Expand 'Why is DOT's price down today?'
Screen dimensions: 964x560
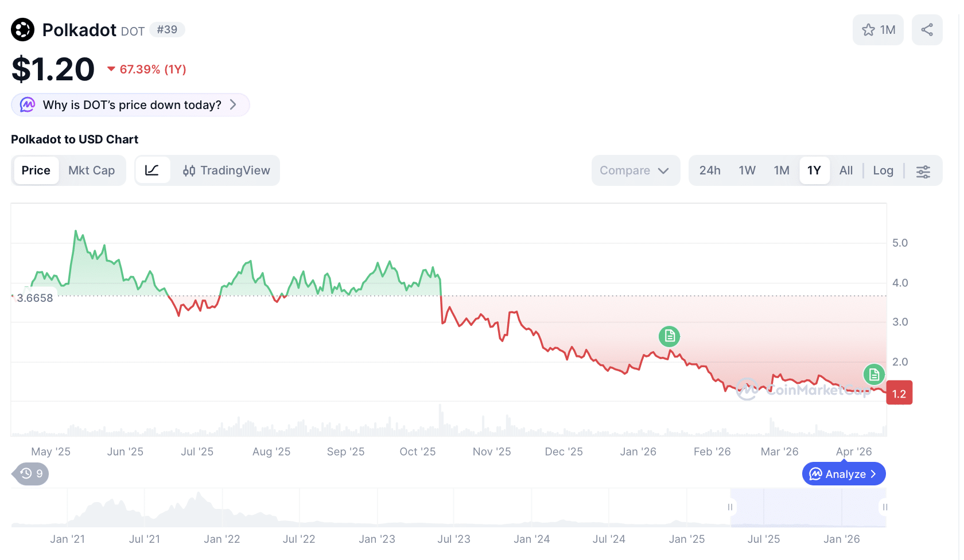[x=131, y=105]
